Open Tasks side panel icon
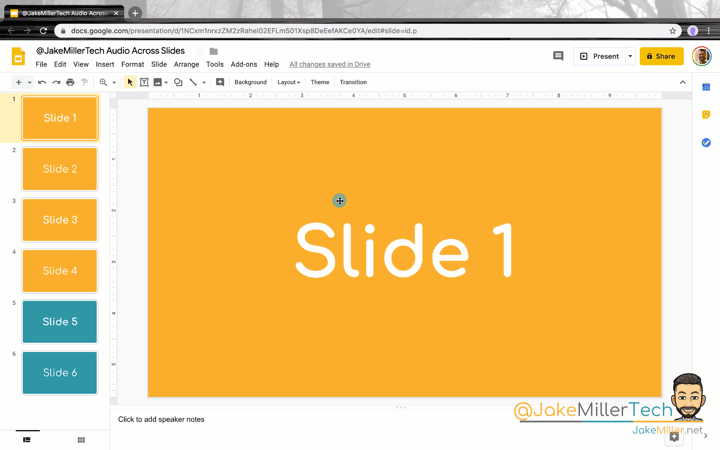720x450 pixels. click(706, 143)
